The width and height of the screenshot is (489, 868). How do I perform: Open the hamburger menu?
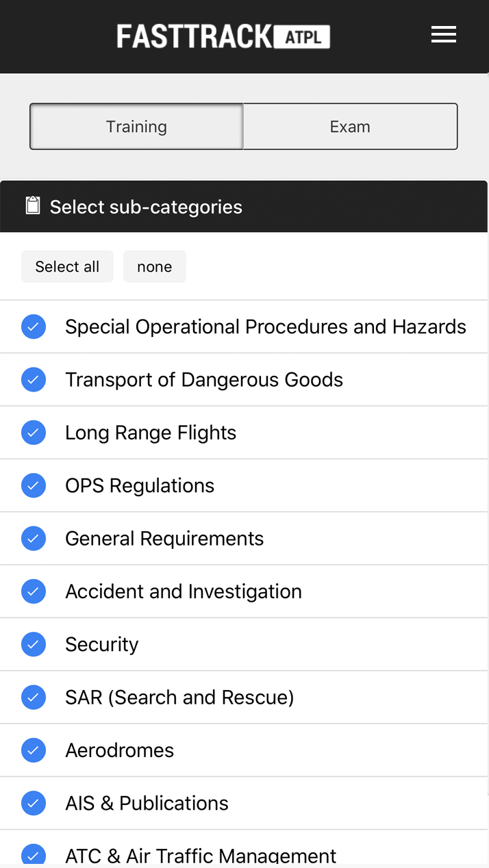(443, 35)
